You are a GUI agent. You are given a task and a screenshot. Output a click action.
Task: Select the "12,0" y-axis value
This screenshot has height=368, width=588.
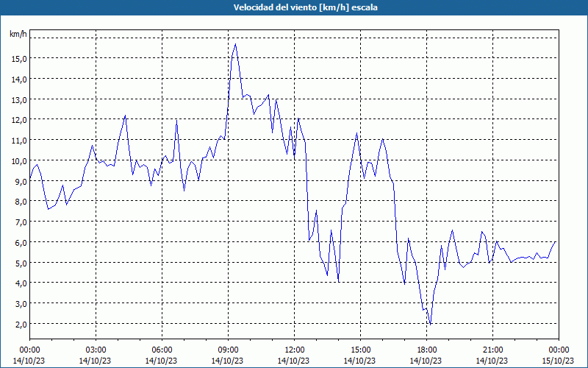coord(20,120)
